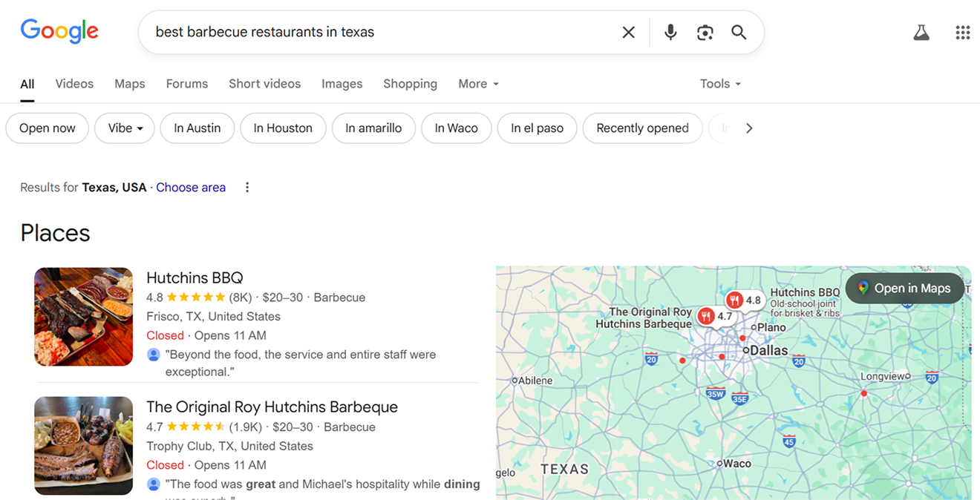Open the three-dot results options menu
Image resolution: width=980 pixels, height=500 pixels.
pyautogui.click(x=247, y=188)
